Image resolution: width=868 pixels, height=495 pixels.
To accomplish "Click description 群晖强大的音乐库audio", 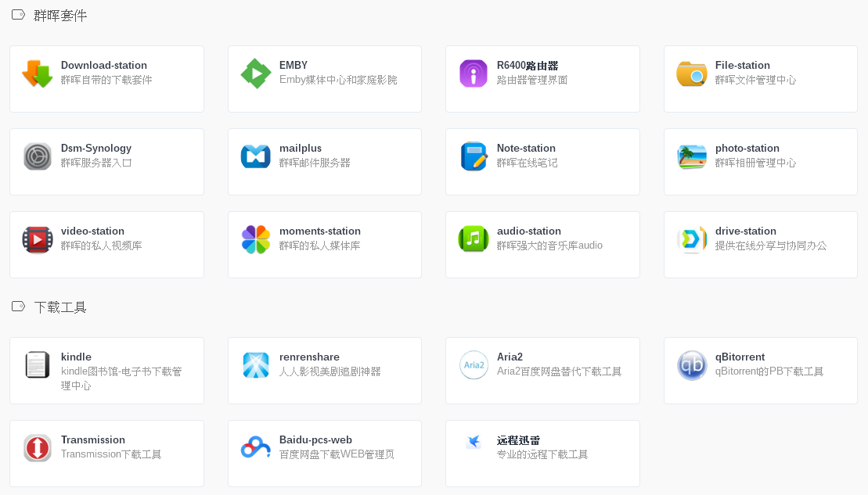I will 549,246.
